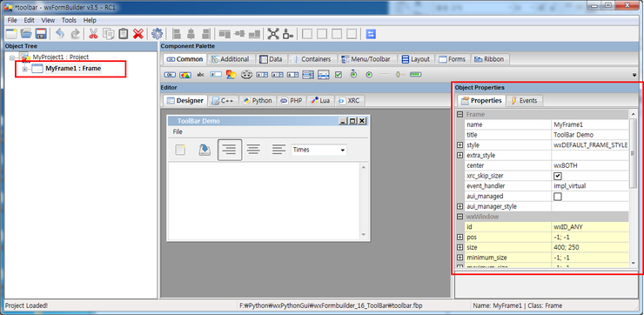
Task: Undo the last action in main toolbar
Action: (x=60, y=34)
